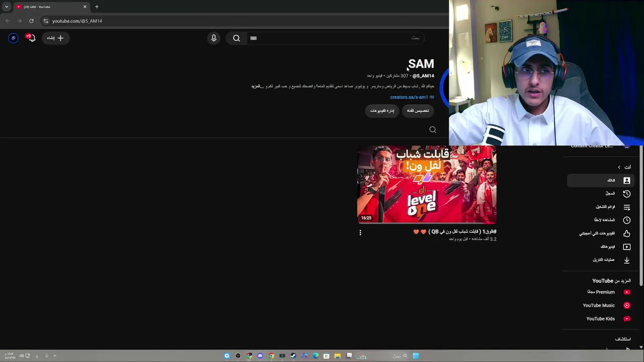Expand the You (أنت) sidebar section

click(x=624, y=167)
